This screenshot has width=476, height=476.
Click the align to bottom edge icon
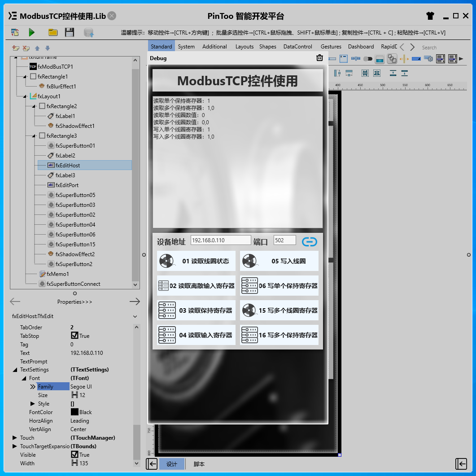point(404,73)
